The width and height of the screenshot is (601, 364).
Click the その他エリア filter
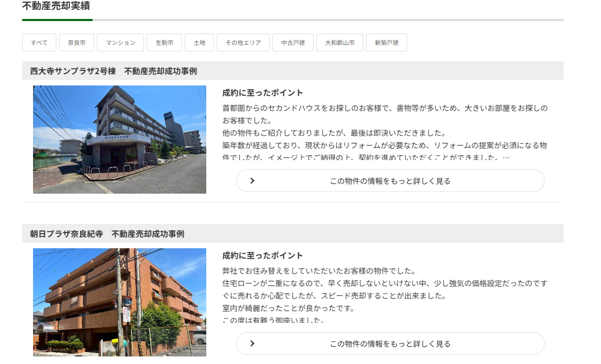pyautogui.click(x=243, y=43)
